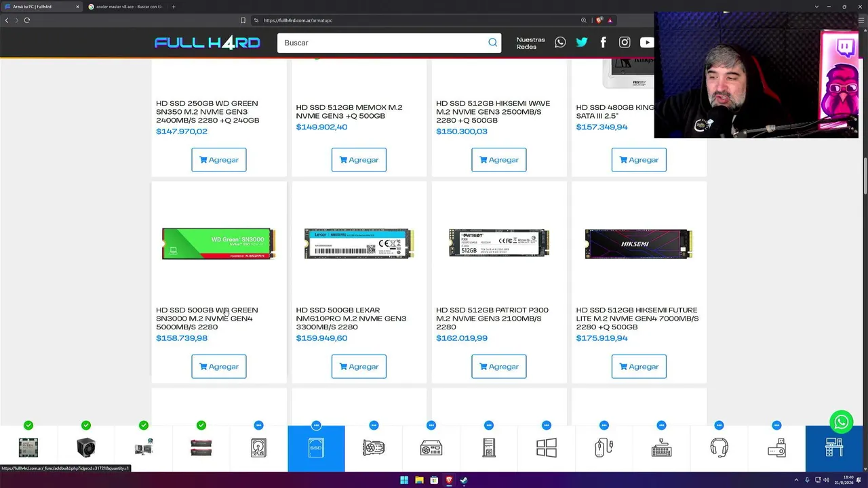The width and height of the screenshot is (868, 488).
Task: Click the search magnifier icon
Action: [x=493, y=43]
